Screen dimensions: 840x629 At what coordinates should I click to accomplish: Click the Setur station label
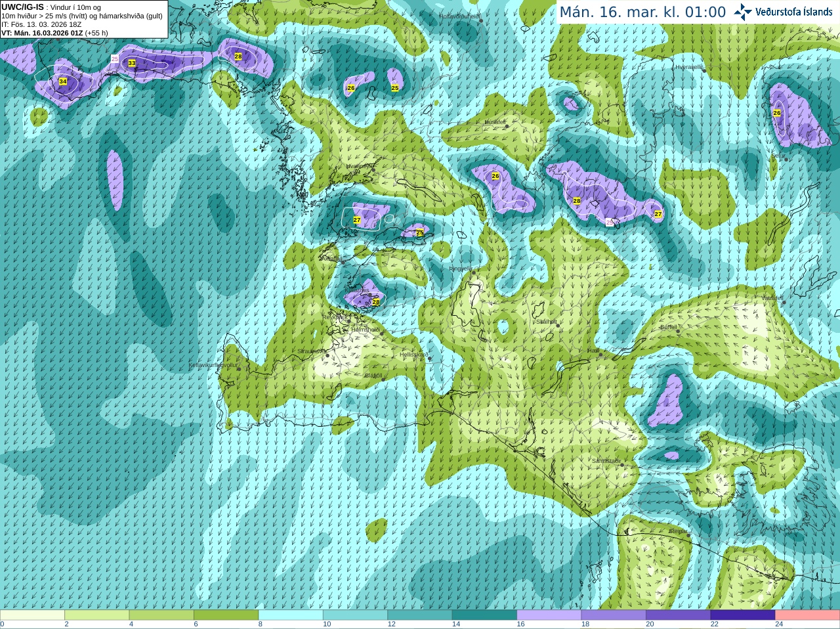point(778,156)
